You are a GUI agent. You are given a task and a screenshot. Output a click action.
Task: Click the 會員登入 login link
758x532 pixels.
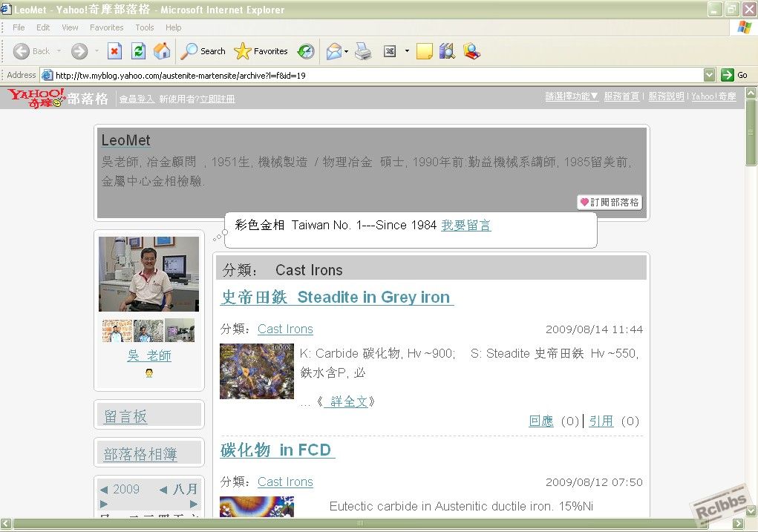137,99
